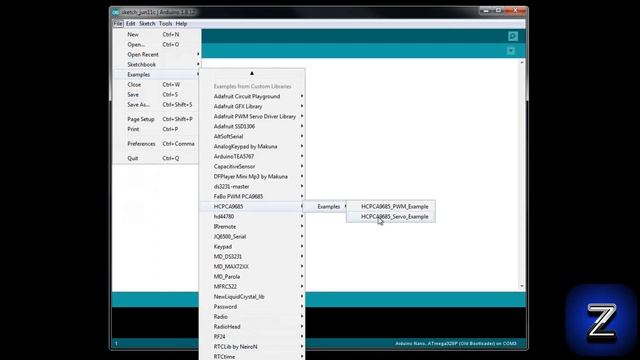Select the HCPCA9685 library entry

252,207
